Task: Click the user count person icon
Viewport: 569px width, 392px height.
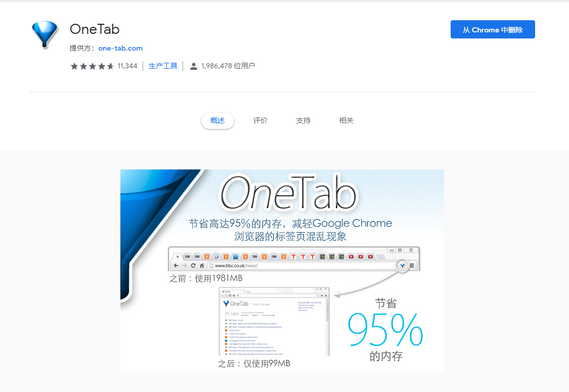Action: [194, 66]
